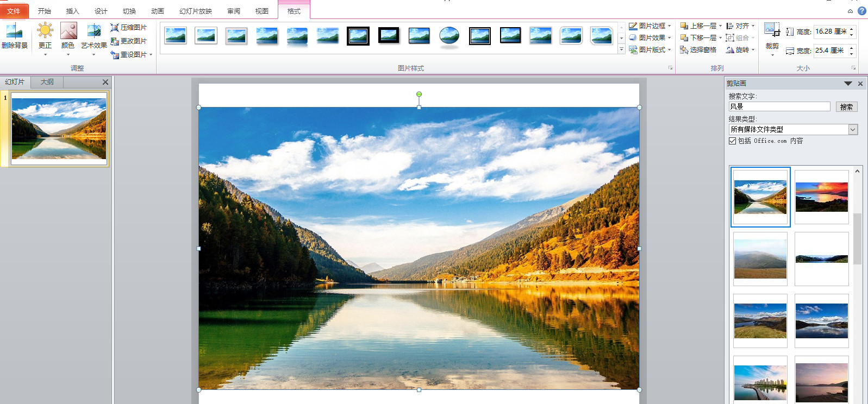Viewport: 868px width, 404px height.
Task: Open the Picture Effects (图片效果) menu
Action: coord(650,37)
